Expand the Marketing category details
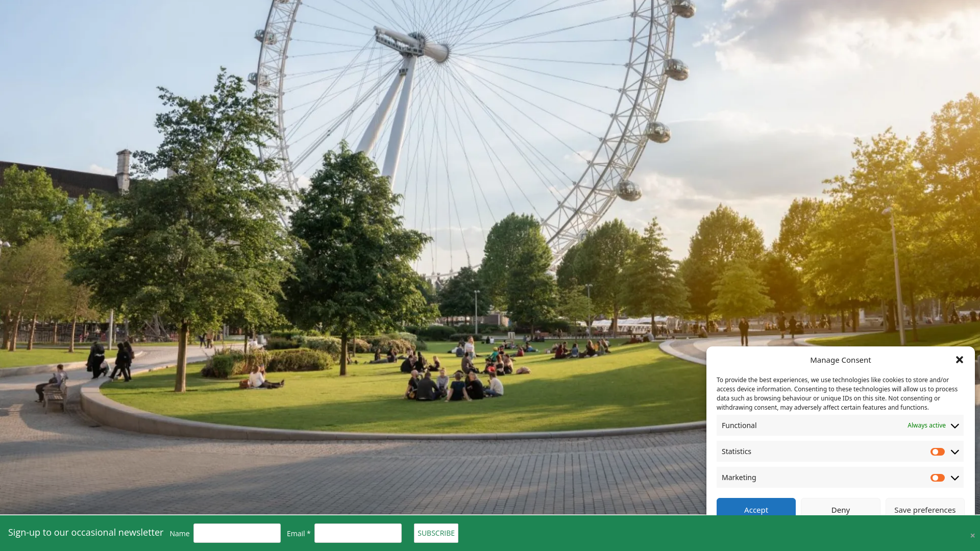The height and width of the screenshot is (551, 980). point(954,478)
